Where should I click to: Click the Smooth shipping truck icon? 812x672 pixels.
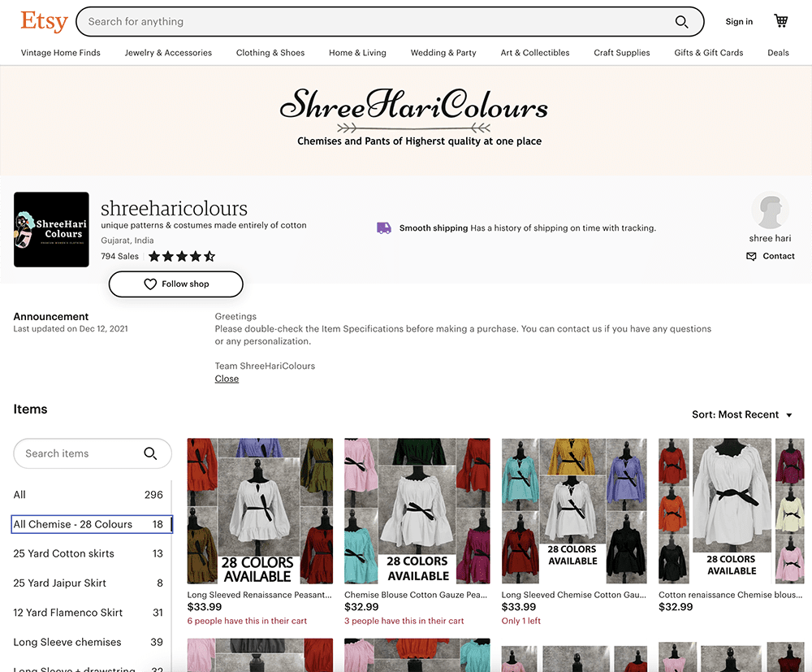click(384, 228)
